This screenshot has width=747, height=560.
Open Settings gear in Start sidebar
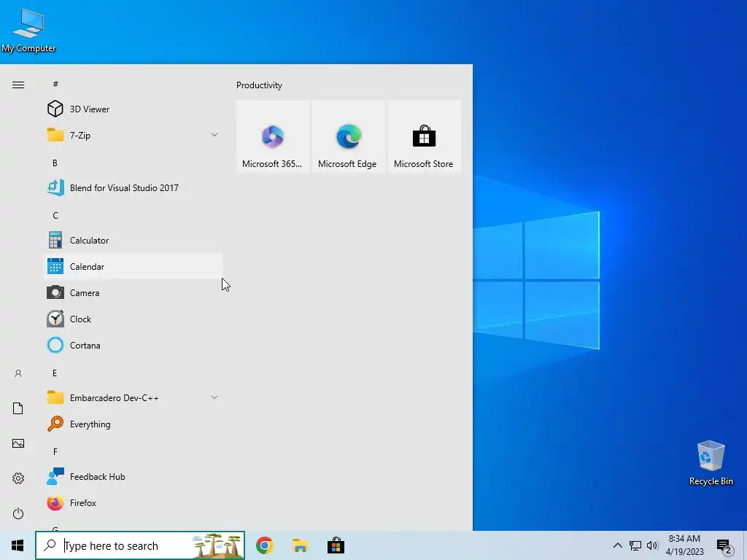tap(18, 478)
